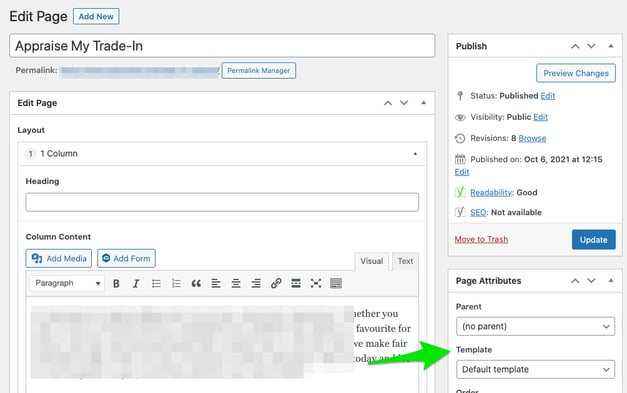Move Edit Page panel up
This screenshot has height=393, width=627.
[388, 103]
